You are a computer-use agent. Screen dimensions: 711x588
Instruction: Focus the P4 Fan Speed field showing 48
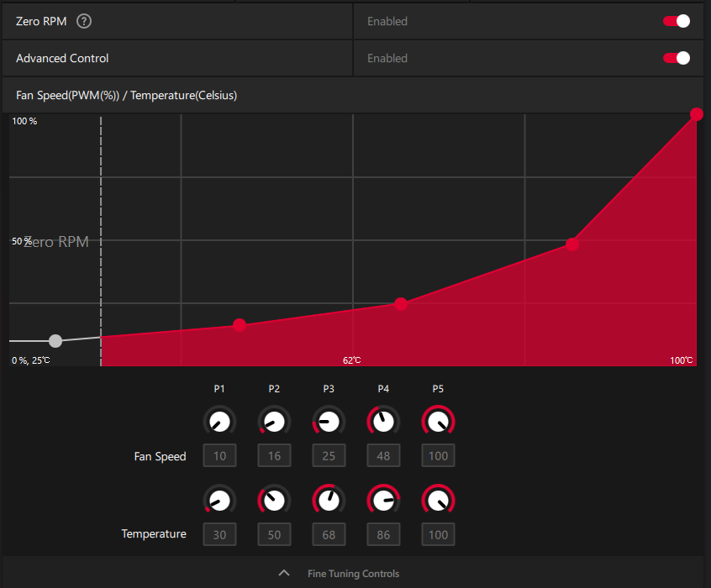[x=383, y=455]
